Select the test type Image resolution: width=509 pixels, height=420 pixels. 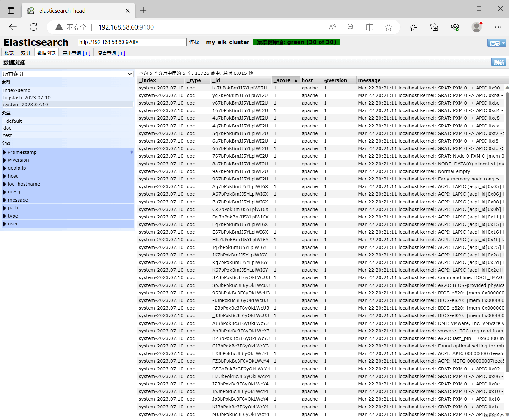coord(68,135)
